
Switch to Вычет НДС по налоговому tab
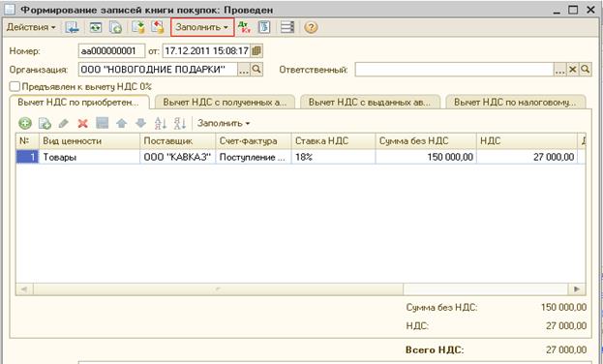pos(515,103)
